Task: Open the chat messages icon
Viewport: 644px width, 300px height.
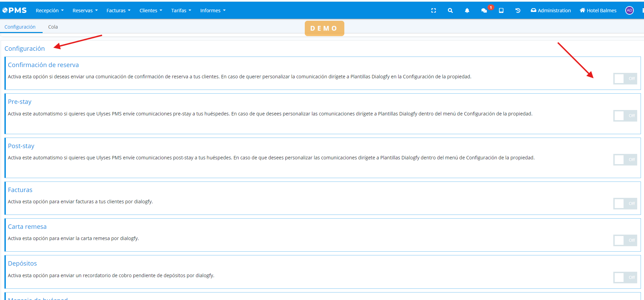Action: [484, 11]
